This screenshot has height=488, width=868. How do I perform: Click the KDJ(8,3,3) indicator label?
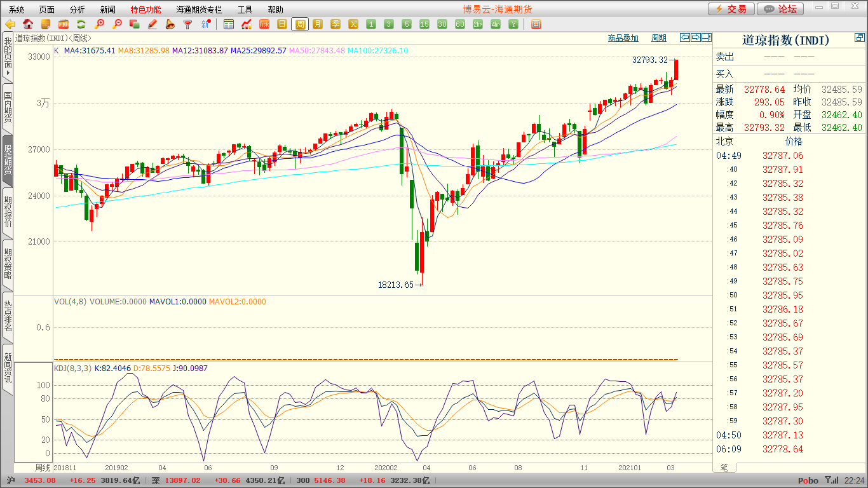72,369
